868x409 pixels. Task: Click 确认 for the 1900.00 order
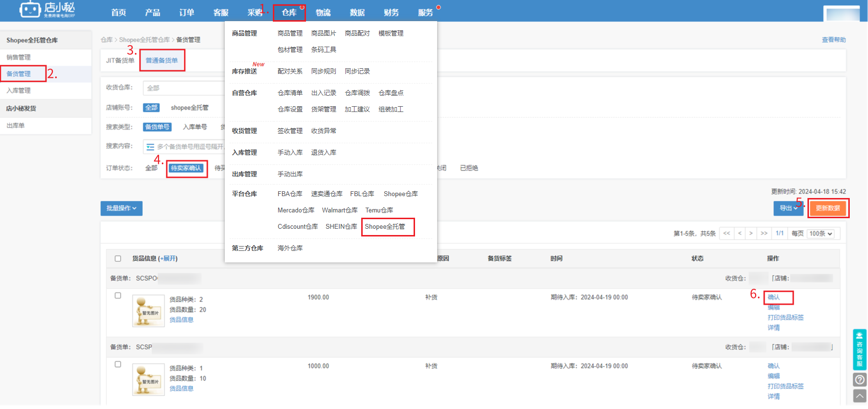[x=774, y=297]
